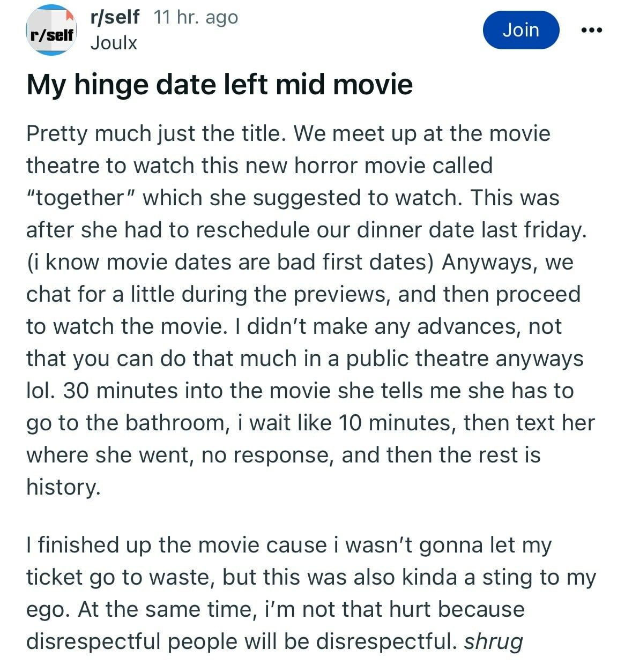Click the Join button
This screenshot has height=672, width=632.
pyautogui.click(x=521, y=30)
